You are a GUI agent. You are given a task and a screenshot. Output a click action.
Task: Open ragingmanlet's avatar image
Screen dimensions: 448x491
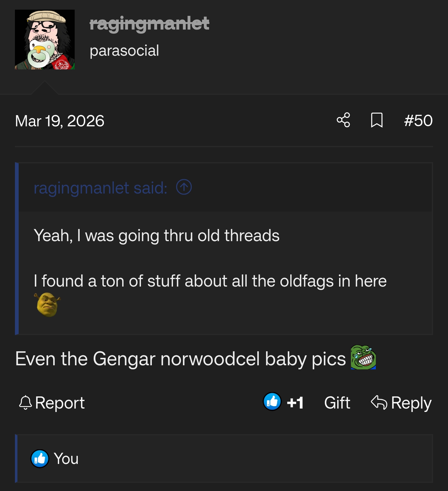pos(45,40)
